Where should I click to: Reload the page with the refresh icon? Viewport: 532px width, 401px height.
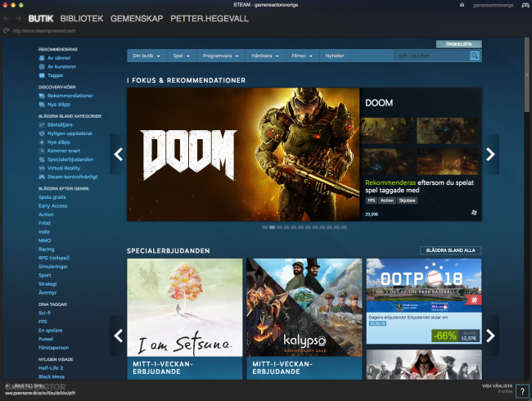[x=6, y=30]
